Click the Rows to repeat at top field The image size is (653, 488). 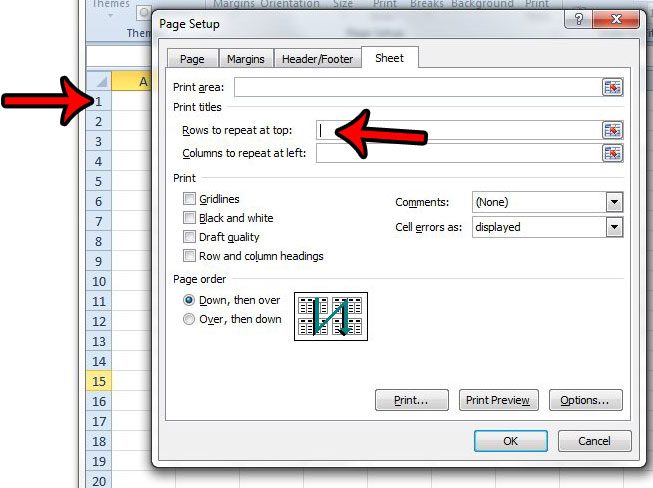pyautogui.click(x=459, y=130)
